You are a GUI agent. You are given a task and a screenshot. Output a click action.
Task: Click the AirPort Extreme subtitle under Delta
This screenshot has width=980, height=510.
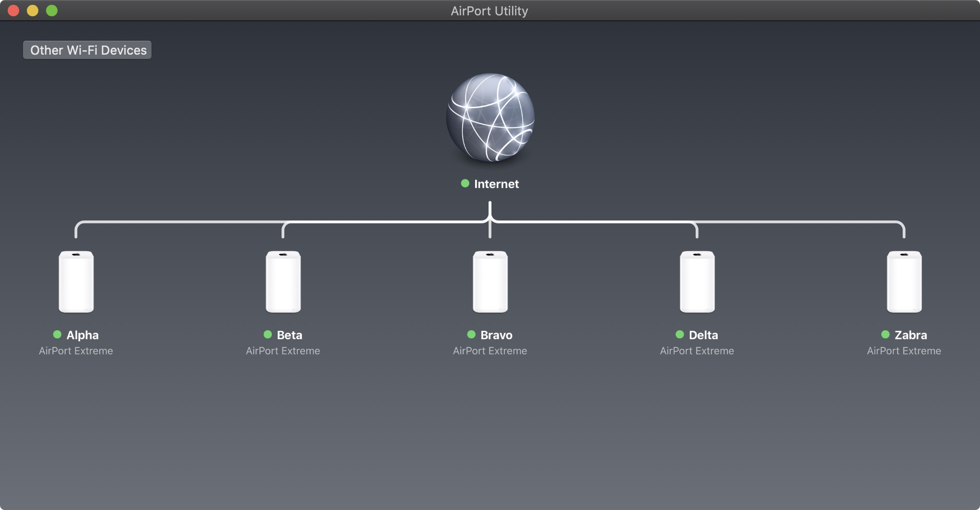point(697,351)
